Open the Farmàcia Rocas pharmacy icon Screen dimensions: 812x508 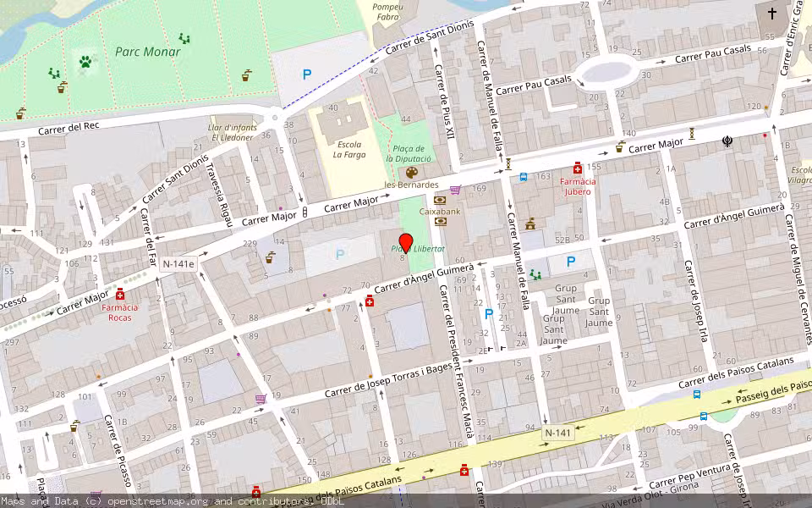click(120, 295)
